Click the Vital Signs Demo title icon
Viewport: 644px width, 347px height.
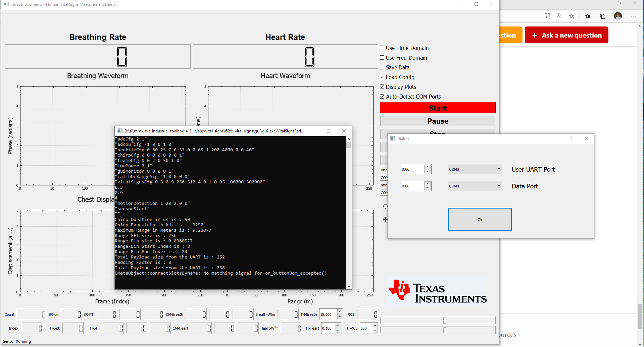(x=6, y=4)
